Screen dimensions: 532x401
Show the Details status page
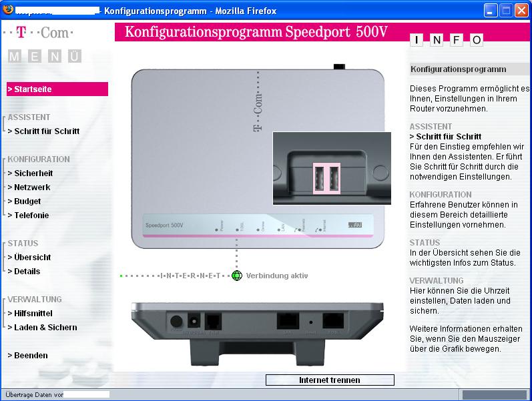tap(24, 272)
